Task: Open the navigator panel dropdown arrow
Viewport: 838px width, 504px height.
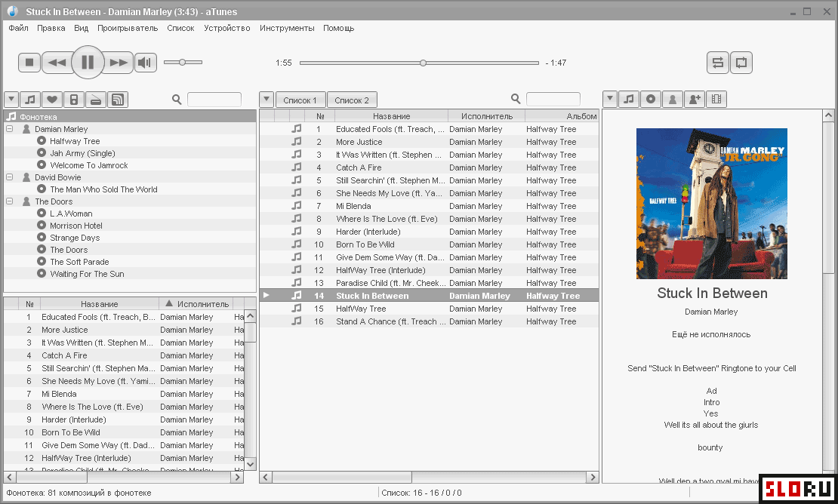Action: (12, 100)
